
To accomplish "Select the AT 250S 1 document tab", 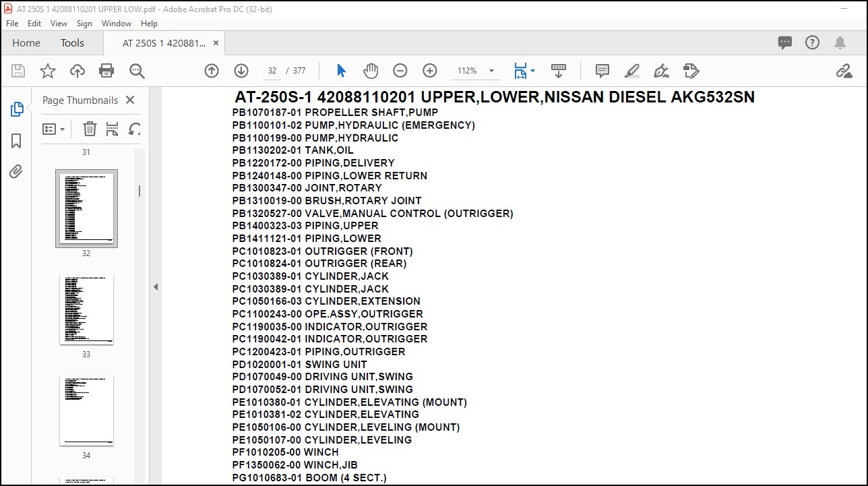I will pos(164,43).
